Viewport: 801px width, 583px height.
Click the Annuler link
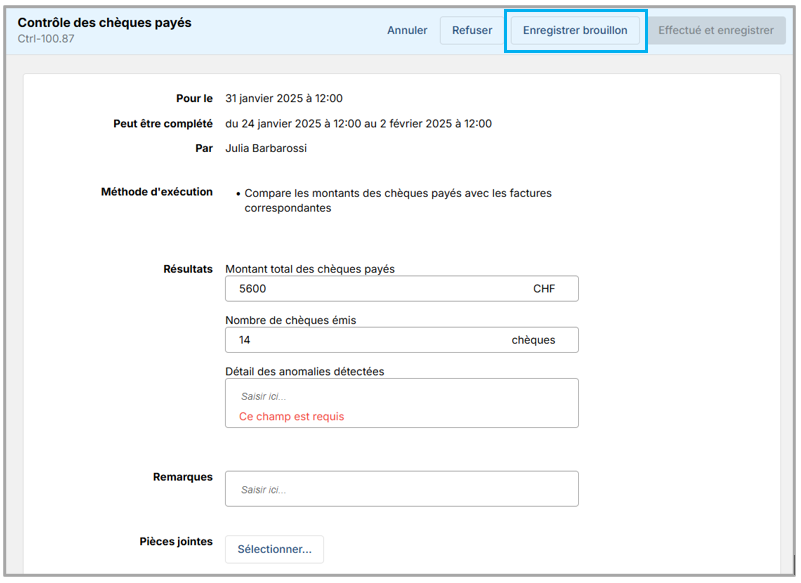[407, 30]
